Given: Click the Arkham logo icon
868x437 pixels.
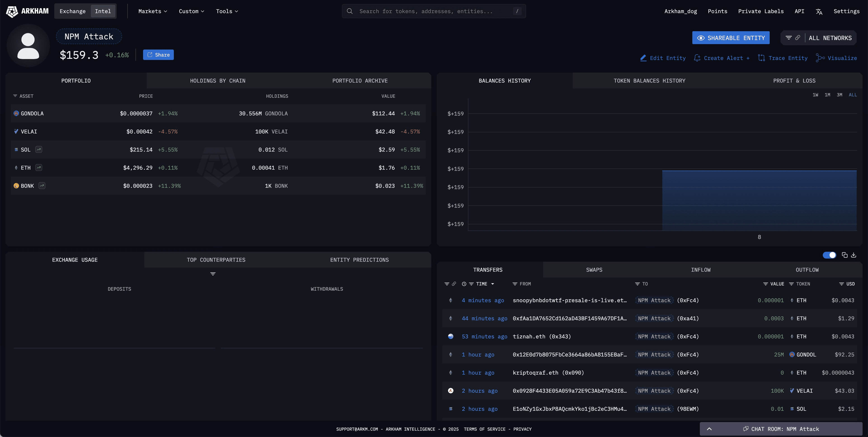Looking at the screenshot, I should tap(12, 12).
